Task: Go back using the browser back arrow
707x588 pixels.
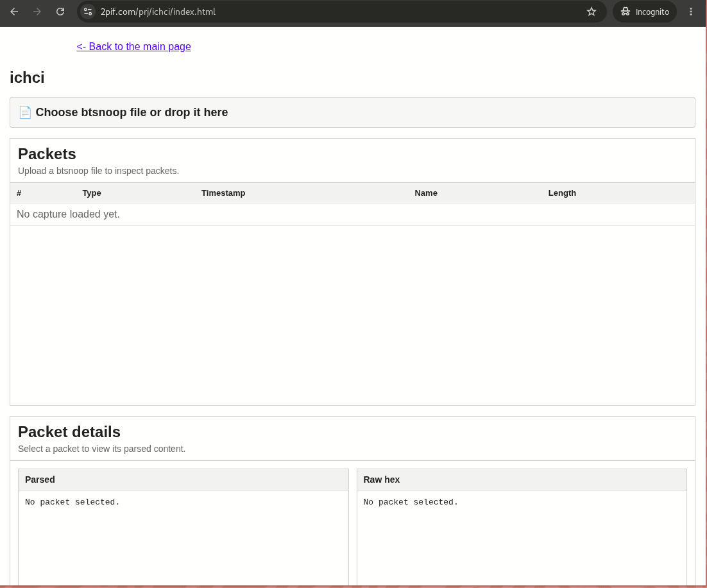Action: [x=14, y=12]
